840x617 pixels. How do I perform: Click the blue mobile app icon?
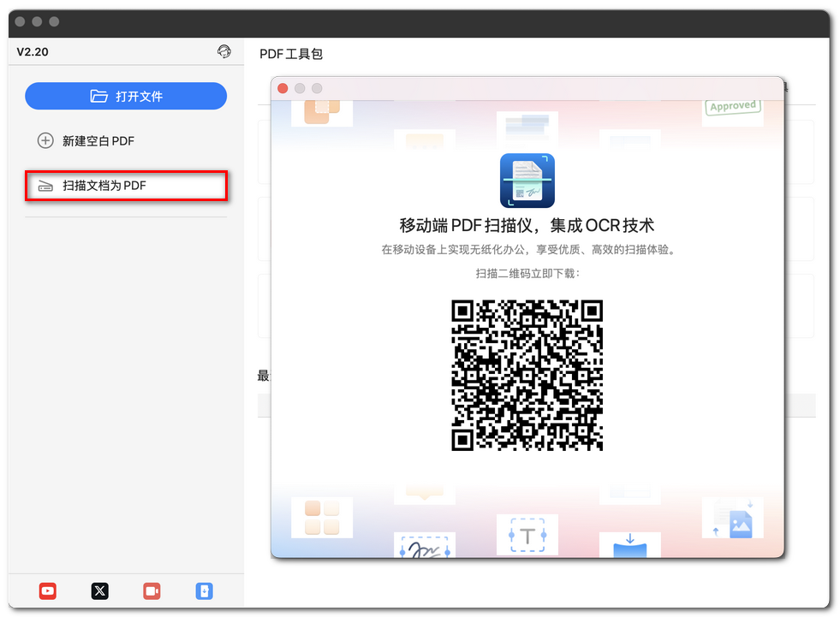pos(204,590)
